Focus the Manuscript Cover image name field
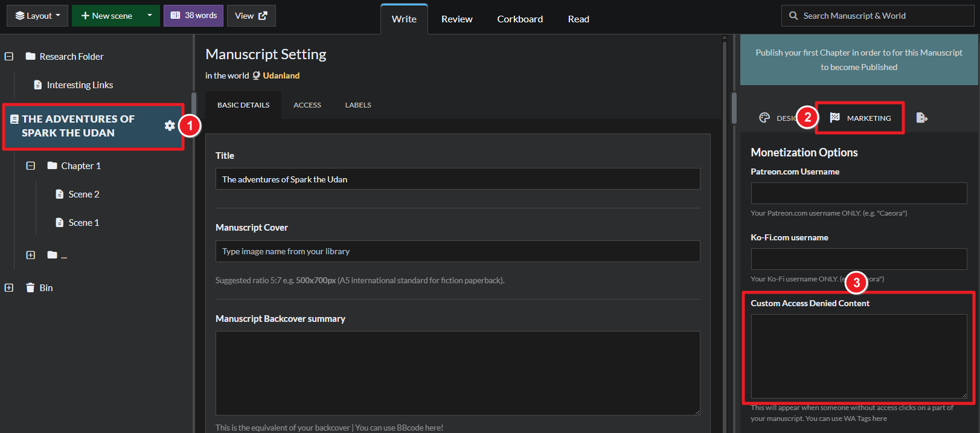This screenshot has width=980, height=433. click(x=458, y=251)
